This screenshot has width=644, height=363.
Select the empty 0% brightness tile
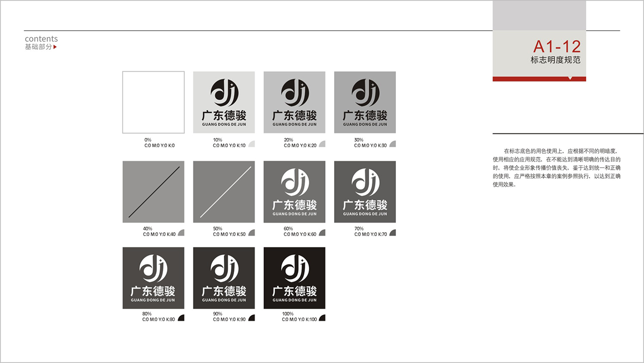153,102
